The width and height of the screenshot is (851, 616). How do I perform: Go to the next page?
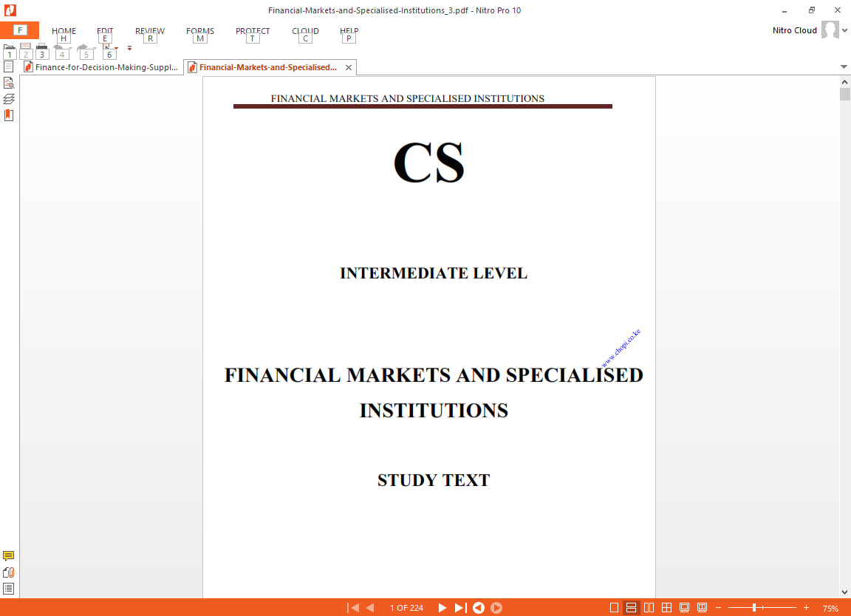442,608
